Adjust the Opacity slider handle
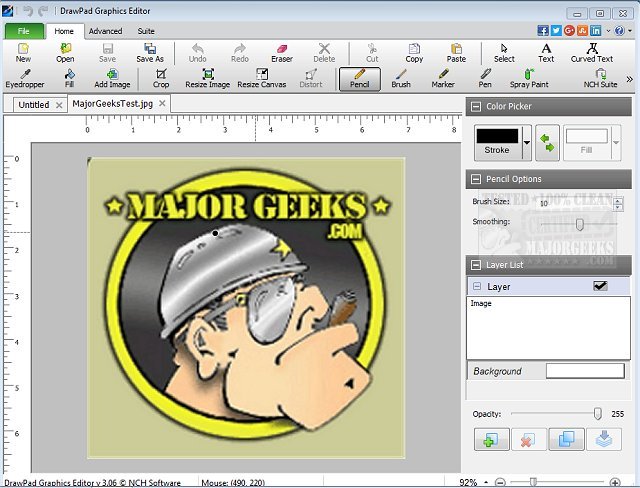The width and height of the screenshot is (640, 488). point(597,414)
